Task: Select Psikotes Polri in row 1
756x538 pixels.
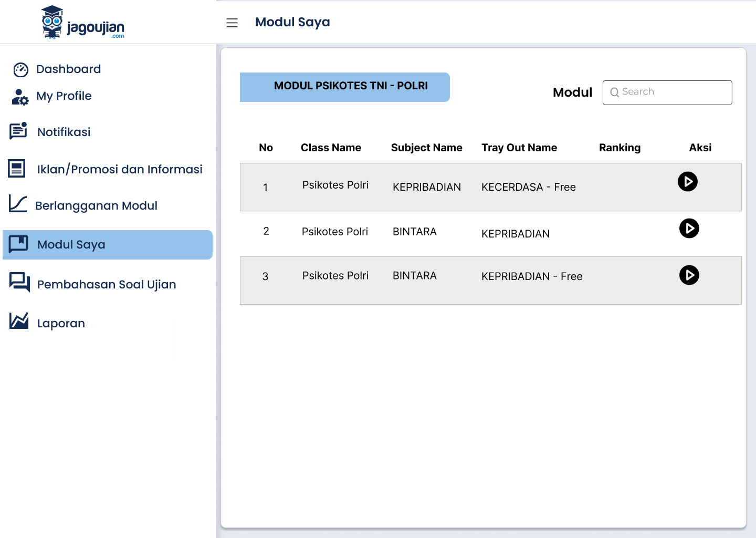Action: coord(335,185)
